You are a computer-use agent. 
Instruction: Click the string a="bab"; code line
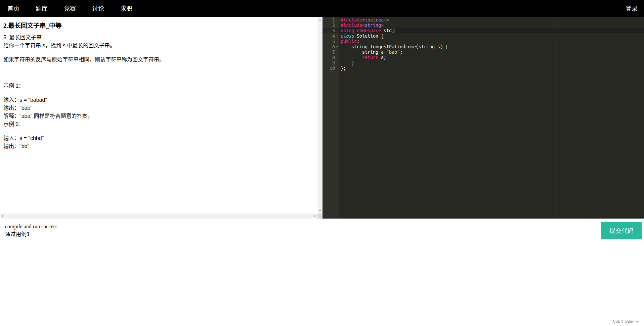click(x=382, y=52)
